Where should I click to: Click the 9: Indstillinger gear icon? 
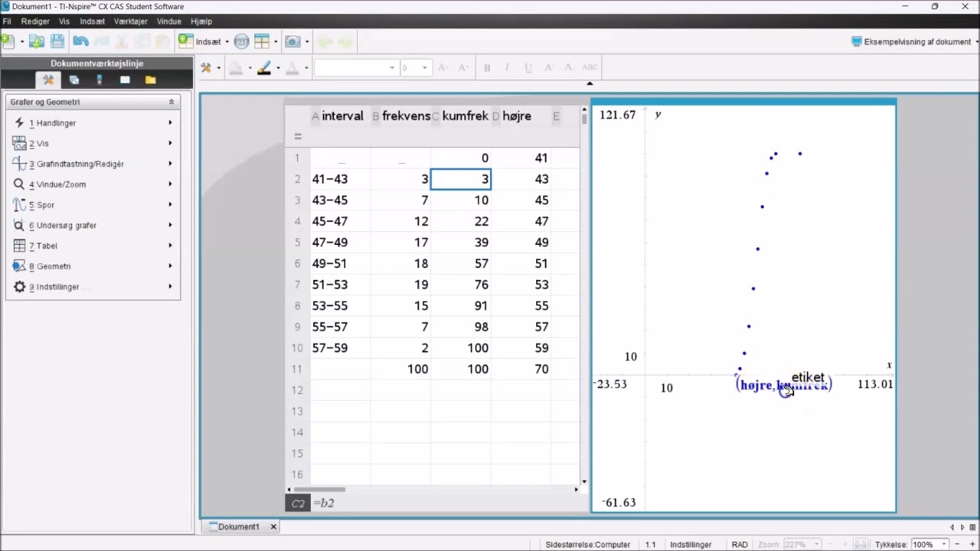[19, 287]
